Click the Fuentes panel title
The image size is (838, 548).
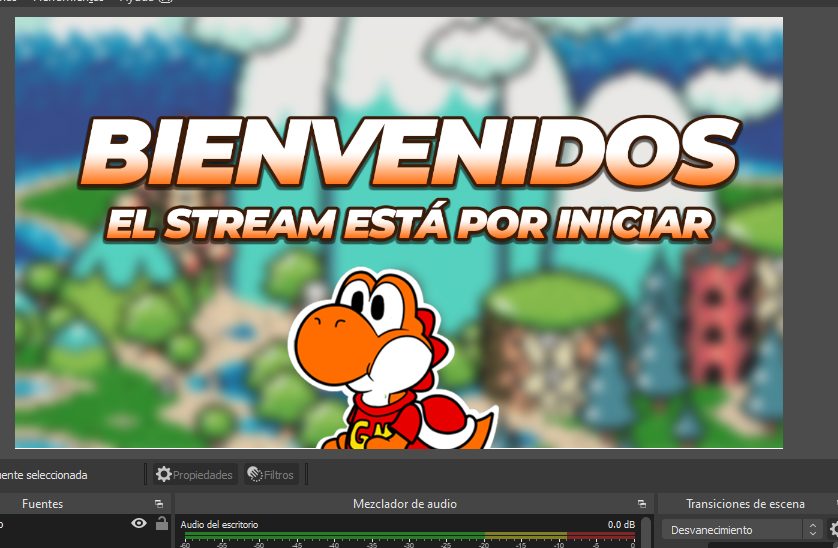click(42, 504)
